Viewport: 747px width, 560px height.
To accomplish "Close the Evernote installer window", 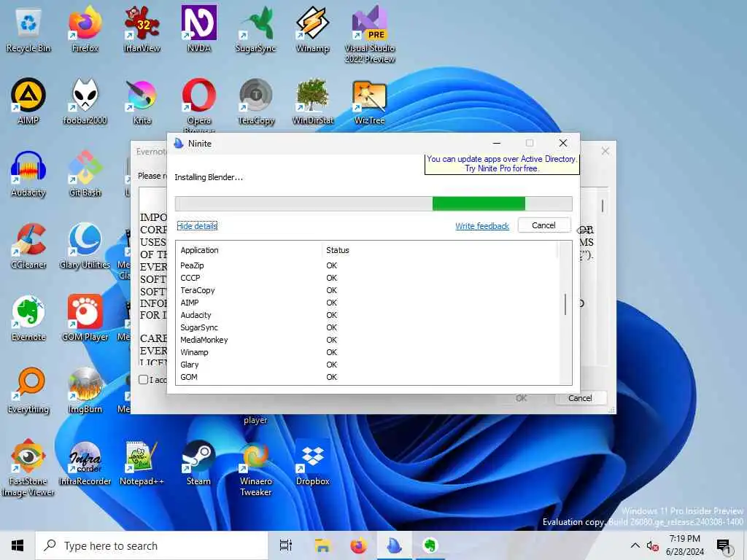I will pyautogui.click(x=605, y=151).
